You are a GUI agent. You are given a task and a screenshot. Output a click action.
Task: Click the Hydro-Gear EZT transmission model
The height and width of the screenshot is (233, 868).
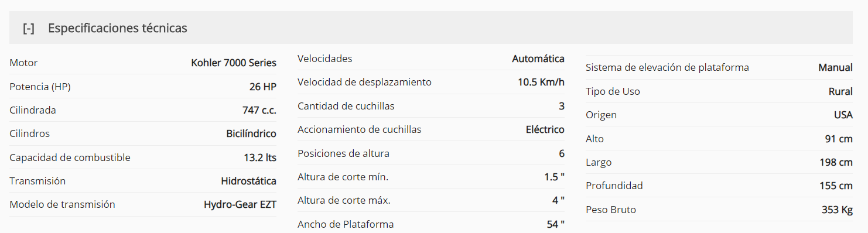240,204
